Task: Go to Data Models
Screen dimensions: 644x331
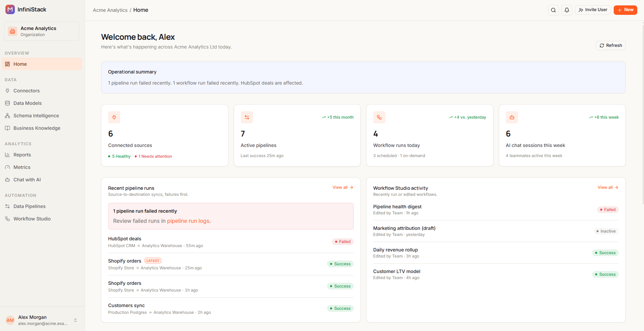Action: (x=42, y=103)
